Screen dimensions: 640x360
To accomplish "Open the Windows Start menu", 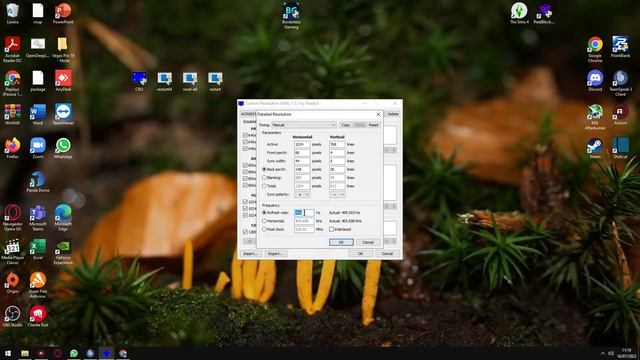I will coord(8,353).
